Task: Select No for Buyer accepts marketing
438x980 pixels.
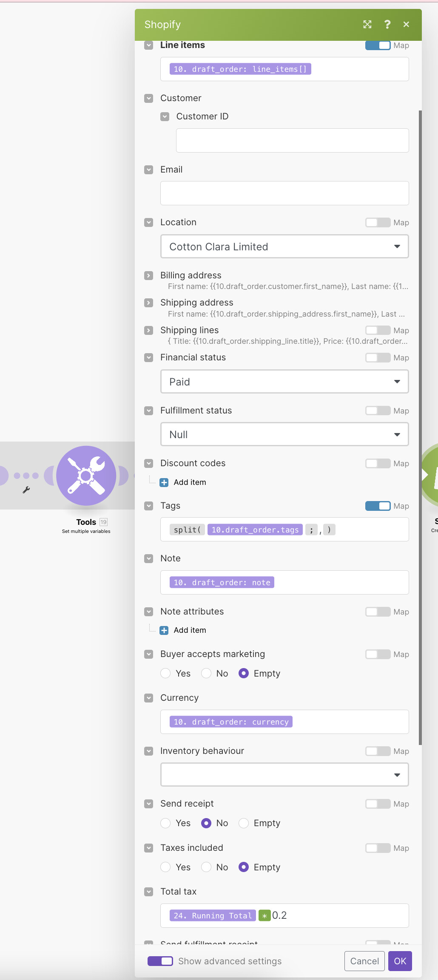Action: (206, 673)
